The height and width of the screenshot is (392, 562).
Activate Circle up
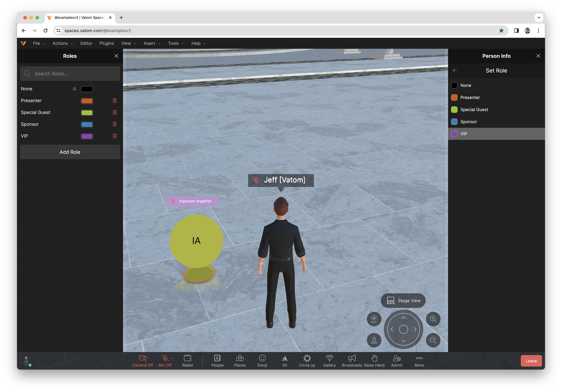pyautogui.click(x=307, y=361)
